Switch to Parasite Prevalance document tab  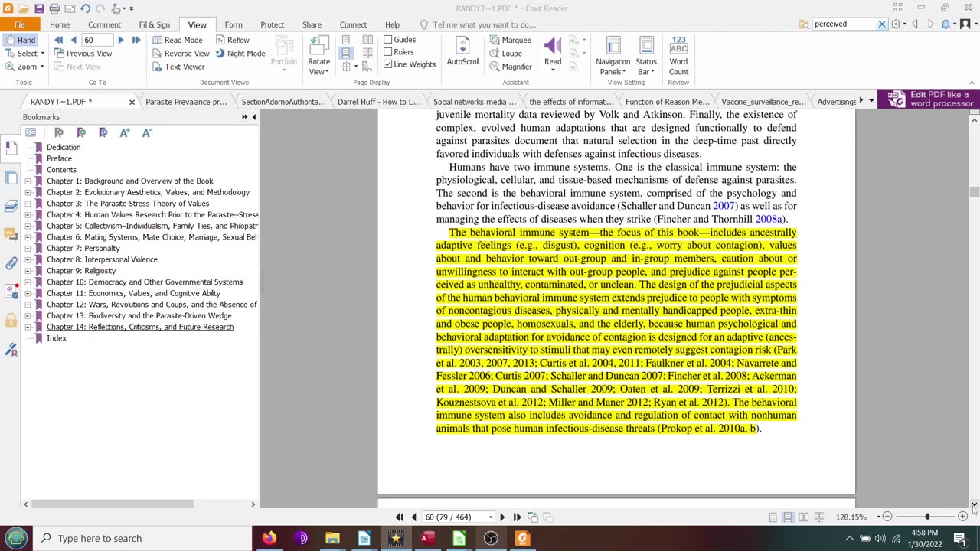pyautogui.click(x=186, y=102)
